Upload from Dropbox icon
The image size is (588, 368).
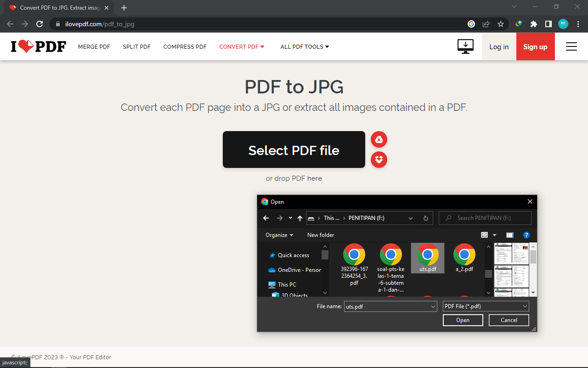(x=379, y=160)
